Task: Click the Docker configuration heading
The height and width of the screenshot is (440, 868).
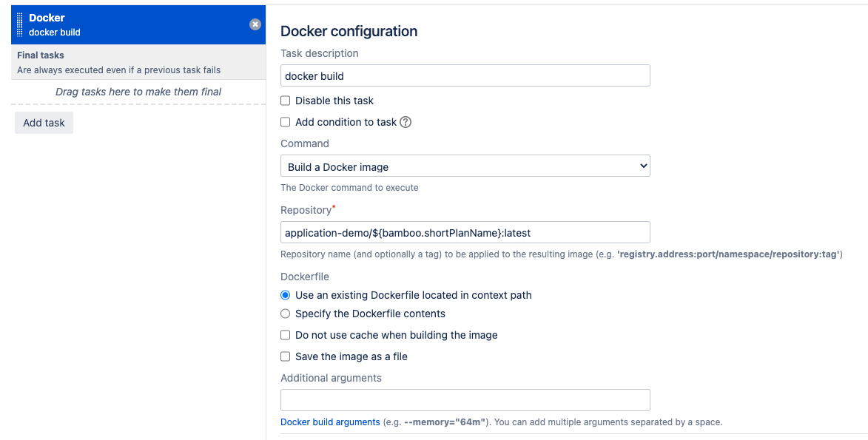Action: tap(349, 31)
